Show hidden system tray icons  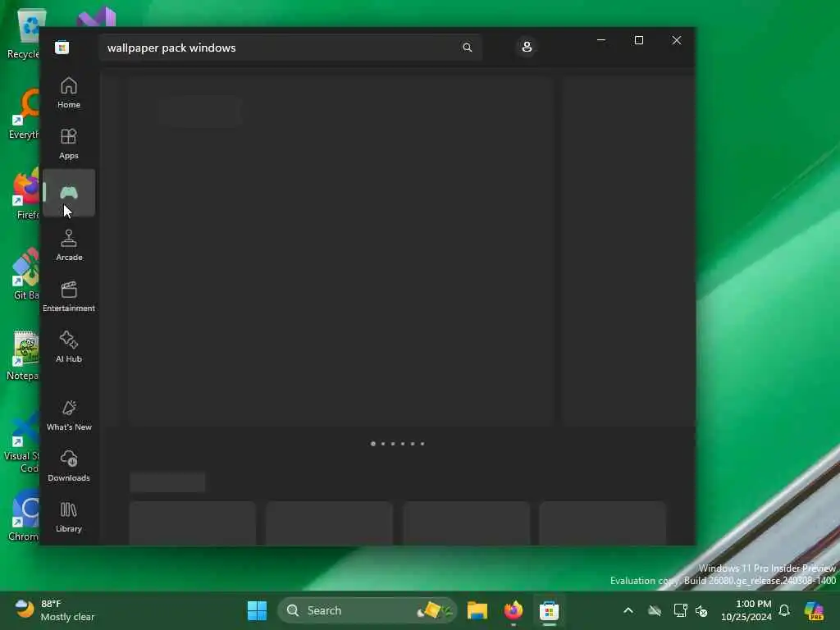tap(628, 610)
